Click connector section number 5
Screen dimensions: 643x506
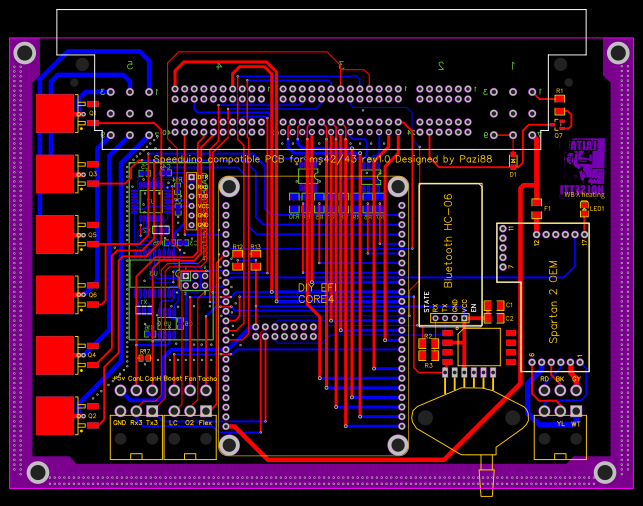(x=130, y=65)
